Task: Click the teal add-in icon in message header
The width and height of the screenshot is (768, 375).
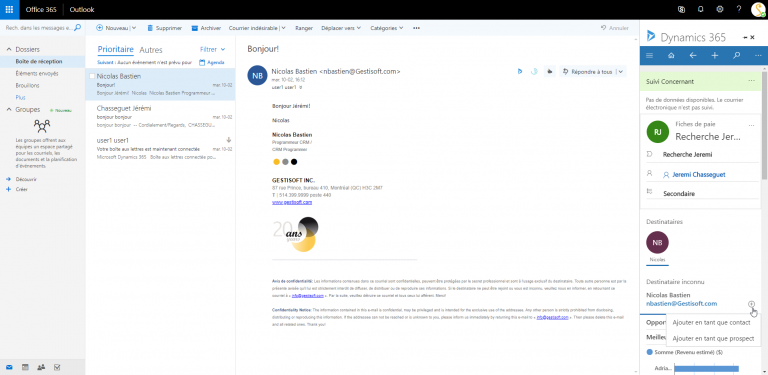Action: tap(534, 71)
